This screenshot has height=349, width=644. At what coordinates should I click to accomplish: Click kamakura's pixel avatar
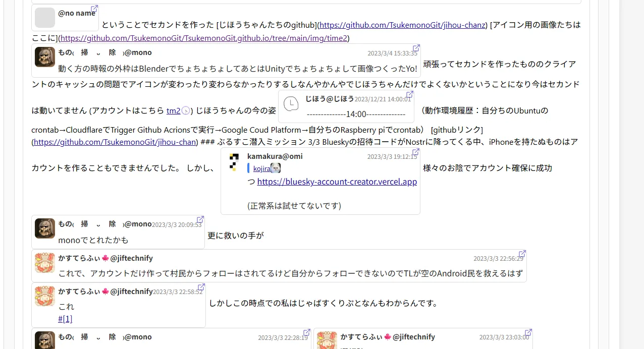point(233,162)
